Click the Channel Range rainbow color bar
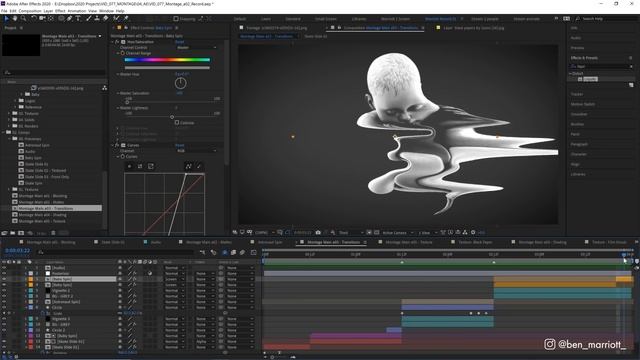640x360 pixels. point(167,60)
